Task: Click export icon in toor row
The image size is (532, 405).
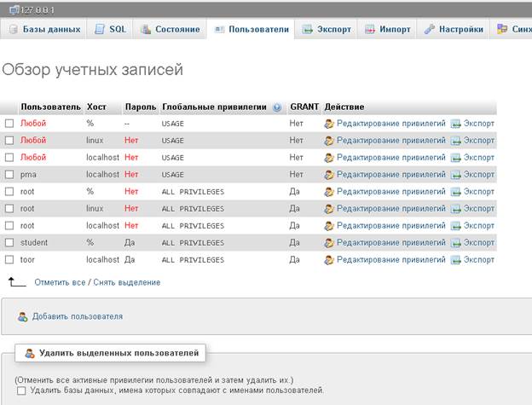Action: coord(455,260)
